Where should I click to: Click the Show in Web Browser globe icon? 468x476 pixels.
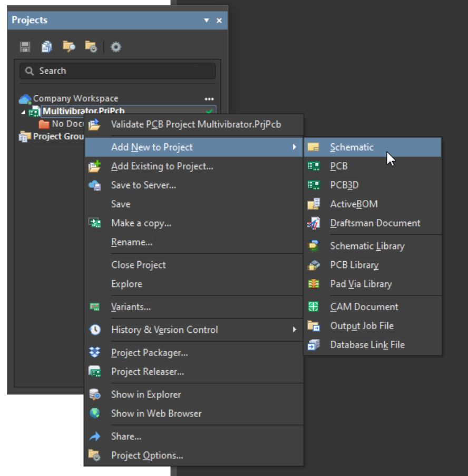pyautogui.click(x=95, y=413)
